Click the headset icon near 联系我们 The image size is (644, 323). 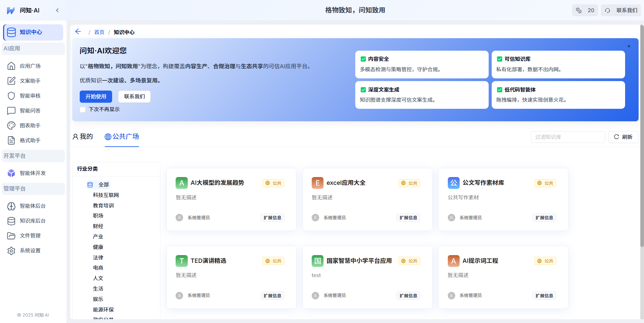(607, 10)
